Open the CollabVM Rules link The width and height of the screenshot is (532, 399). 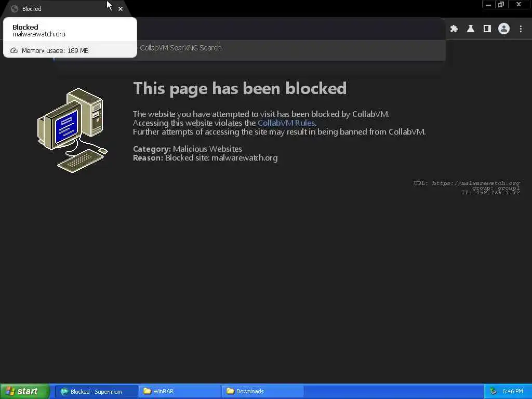[x=286, y=123]
